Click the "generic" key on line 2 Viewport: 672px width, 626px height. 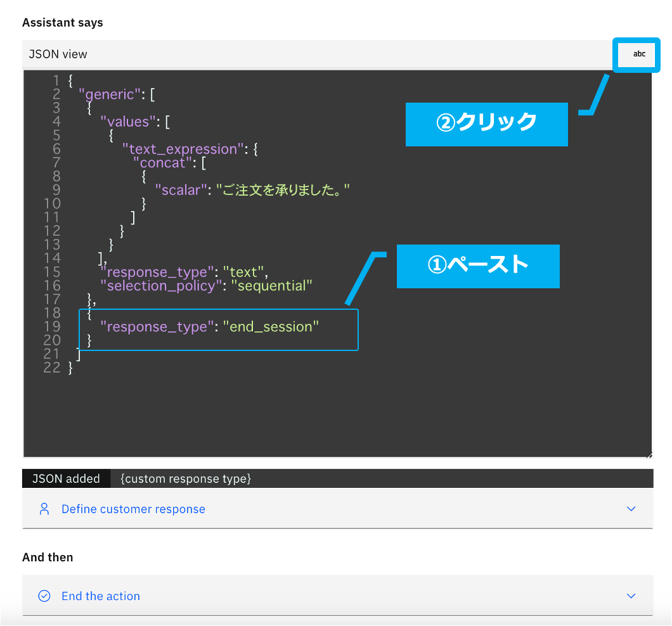click(110, 94)
